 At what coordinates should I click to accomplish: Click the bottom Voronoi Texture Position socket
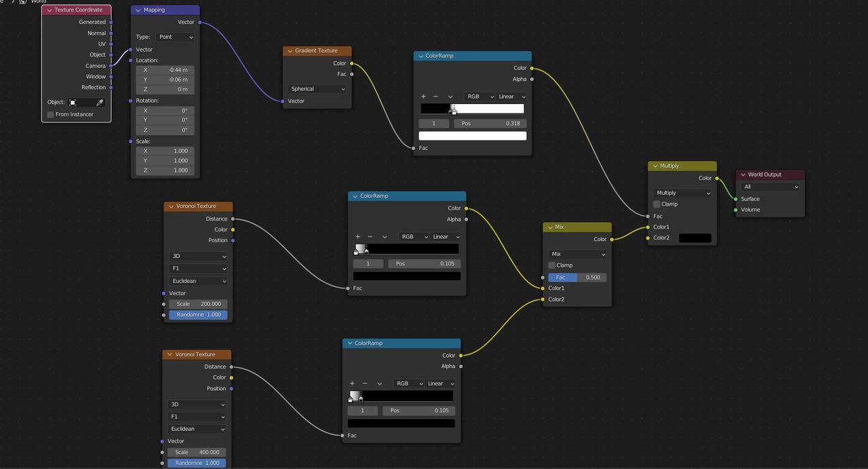[231, 388]
